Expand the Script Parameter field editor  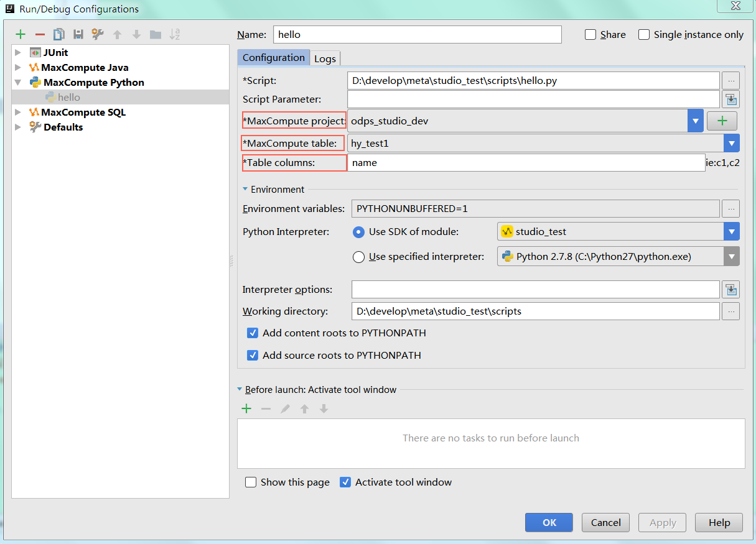pyautogui.click(x=730, y=99)
